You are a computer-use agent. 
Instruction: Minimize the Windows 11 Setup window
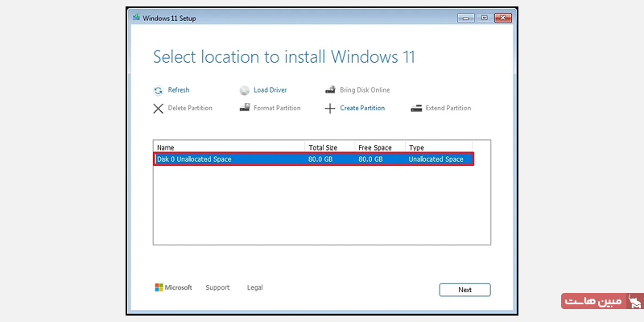(x=467, y=18)
